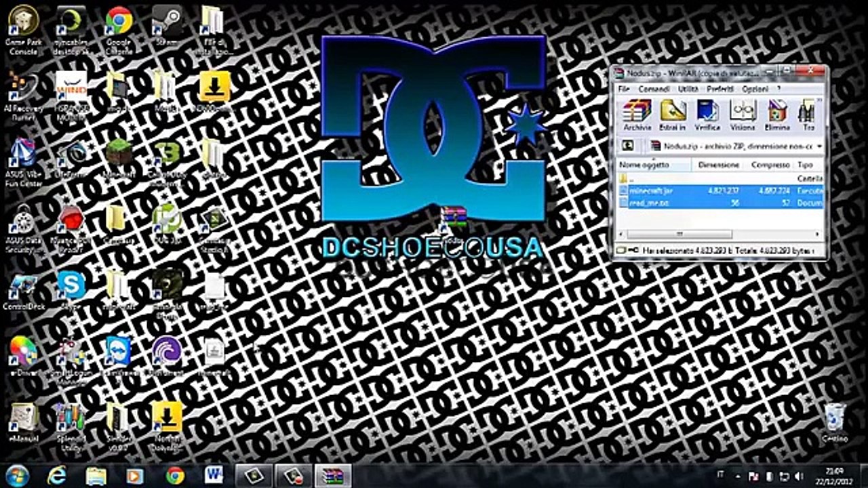Select BitTorrent purple desktop shortcut
The width and height of the screenshot is (868, 488).
coord(166,357)
